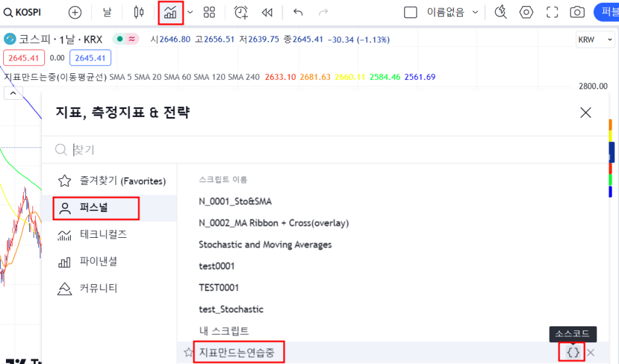This screenshot has height=364, width=619.
Task: Collapse indicator legend with chevron up
Action: click(x=13, y=93)
